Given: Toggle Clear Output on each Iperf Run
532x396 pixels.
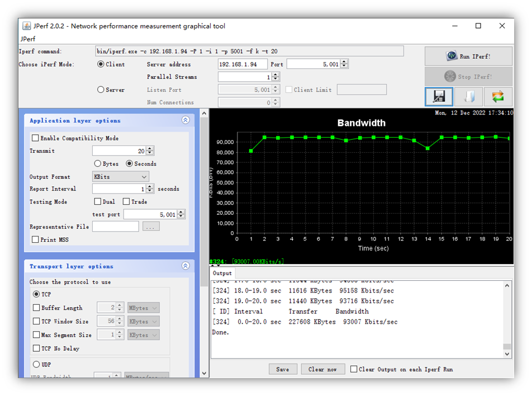Looking at the screenshot, I should (x=354, y=369).
